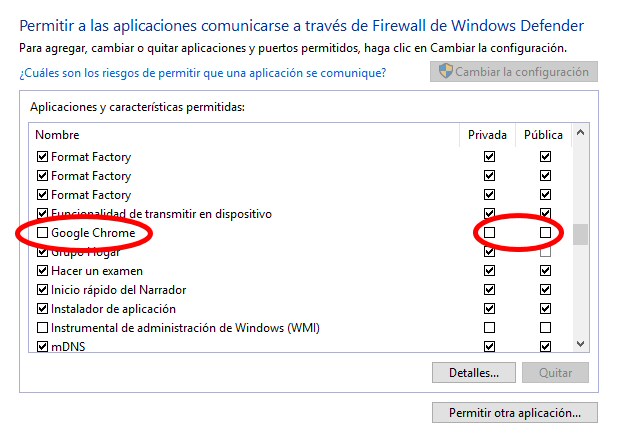Click the Detalles button
The image size is (623, 440).
473,373
